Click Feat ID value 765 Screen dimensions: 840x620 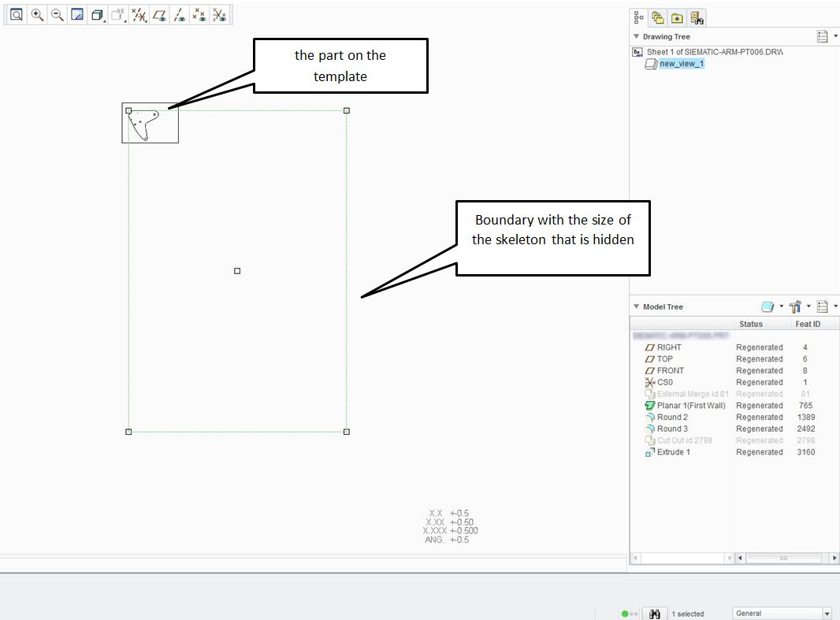pyautogui.click(x=805, y=406)
